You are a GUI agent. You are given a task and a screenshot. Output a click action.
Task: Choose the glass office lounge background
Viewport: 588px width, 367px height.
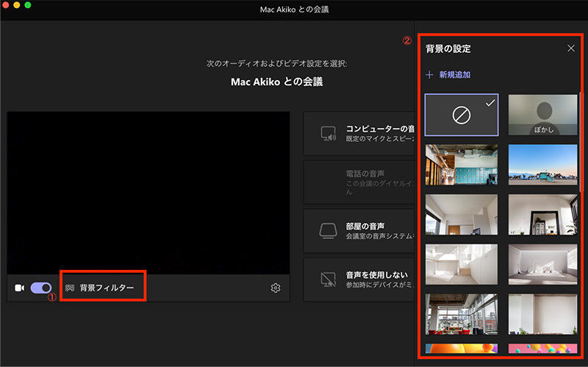[x=462, y=314]
